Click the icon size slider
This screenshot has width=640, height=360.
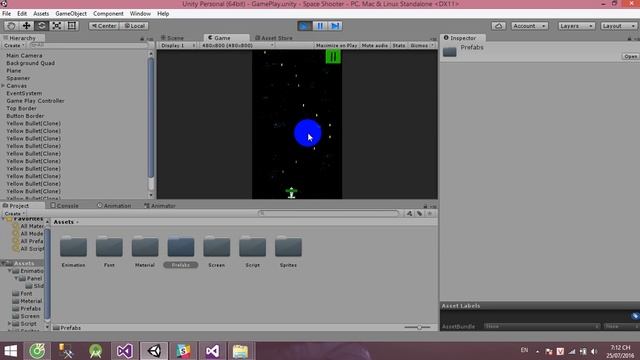(417, 327)
